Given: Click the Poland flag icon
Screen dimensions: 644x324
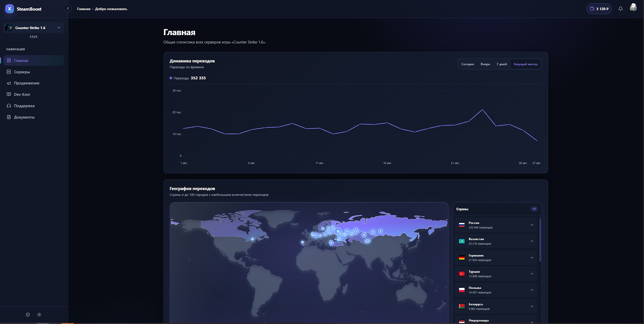Looking at the screenshot, I should coord(462,290).
